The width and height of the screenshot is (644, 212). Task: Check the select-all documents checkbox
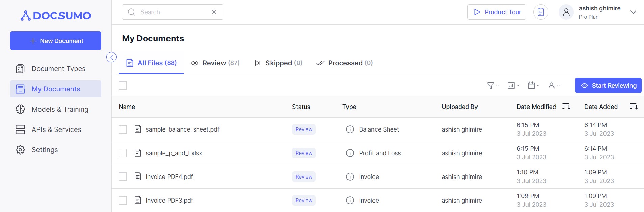(123, 86)
